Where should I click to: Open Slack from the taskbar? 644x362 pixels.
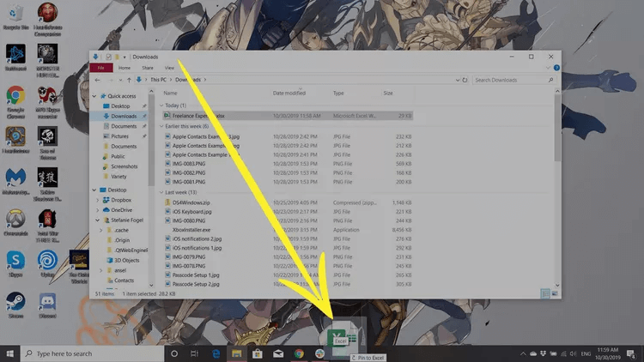319,353
